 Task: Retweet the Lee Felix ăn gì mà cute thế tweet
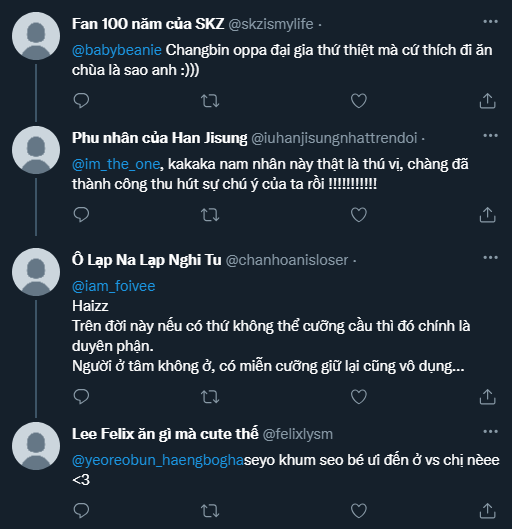point(210,510)
